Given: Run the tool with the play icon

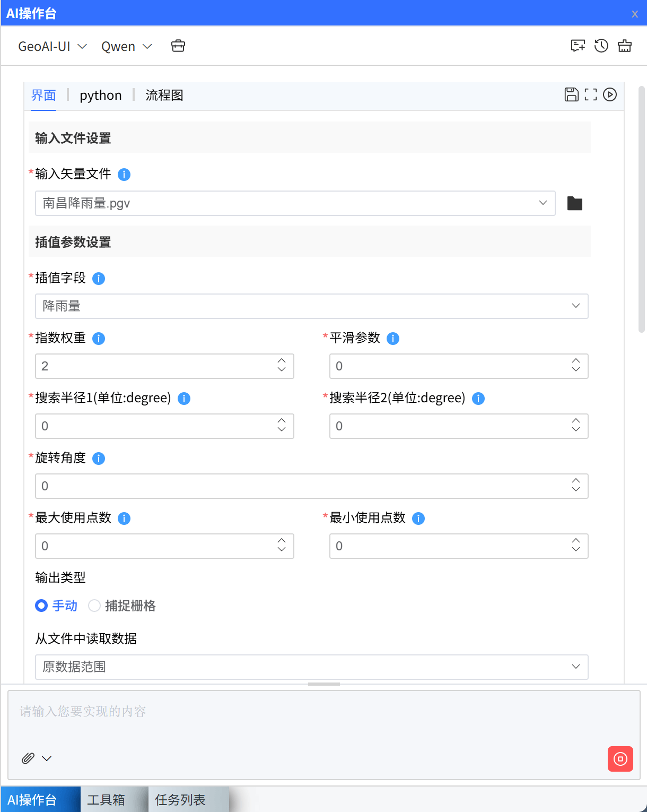Looking at the screenshot, I should (x=610, y=94).
